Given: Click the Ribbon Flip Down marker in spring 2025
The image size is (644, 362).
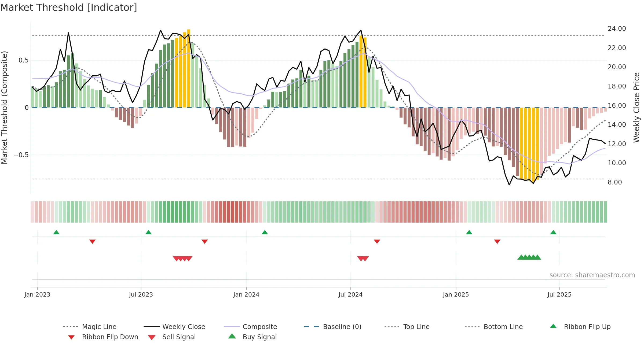Looking at the screenshot, I should [497, 242].
